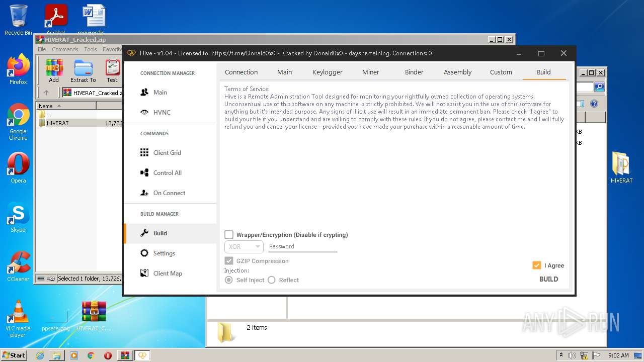Click search icon in Explorer window
644x362 pixels.
pos(599,87)
